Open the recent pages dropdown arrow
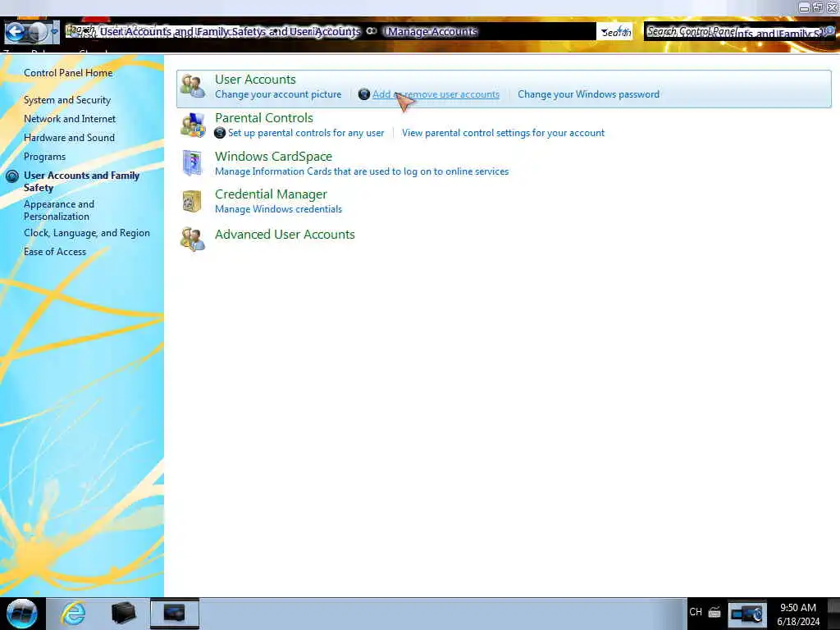This screenshot has height=630, width=840. click(x=55, y=32)
